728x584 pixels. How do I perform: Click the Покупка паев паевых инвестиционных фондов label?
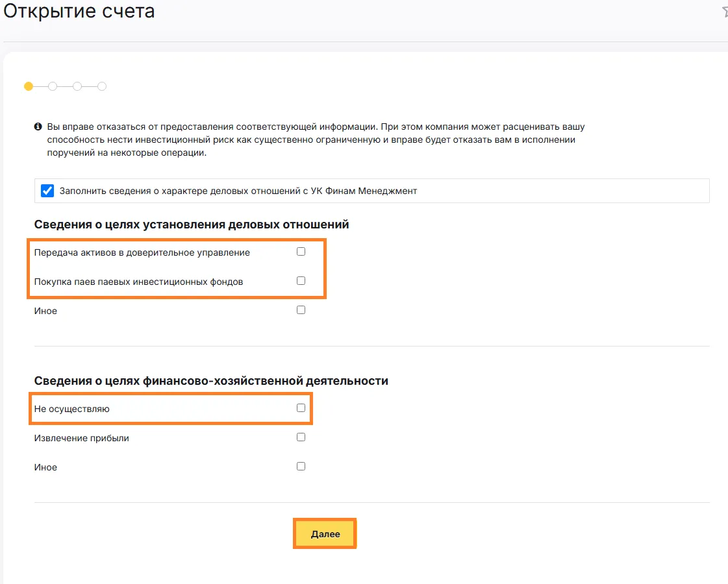(x=138, y=282)
